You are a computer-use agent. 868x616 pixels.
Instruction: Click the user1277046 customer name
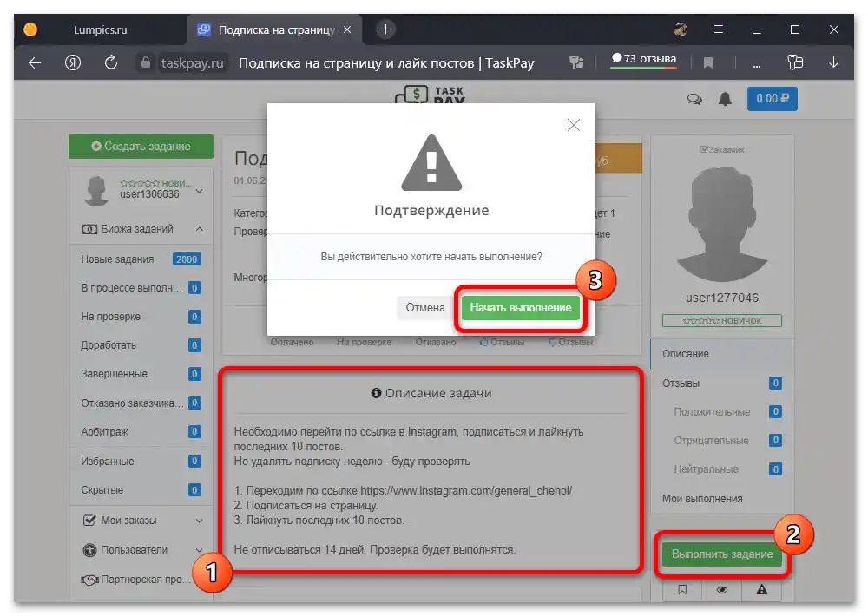[x=722, y=298]
